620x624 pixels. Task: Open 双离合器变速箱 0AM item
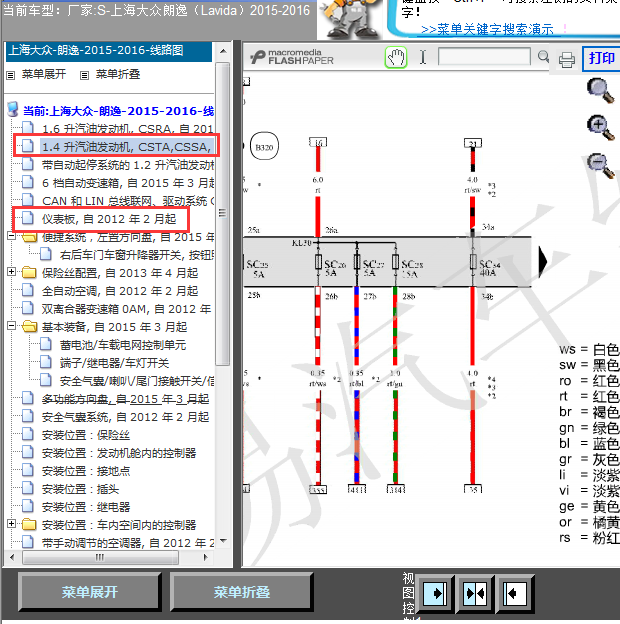127,309
